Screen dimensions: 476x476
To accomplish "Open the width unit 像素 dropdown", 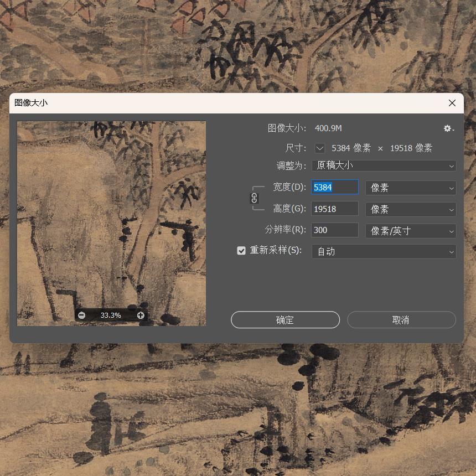I will tap(411, 188).
